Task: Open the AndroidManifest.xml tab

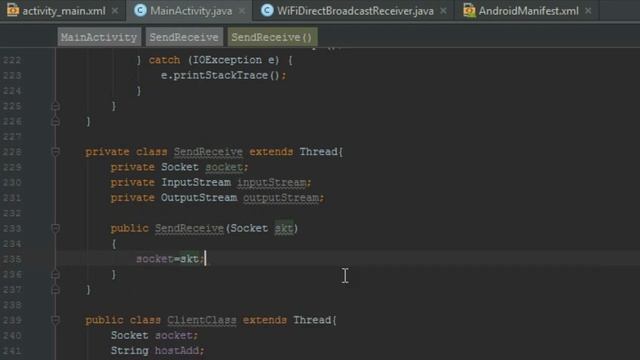Action: click(x=528, y=11)
